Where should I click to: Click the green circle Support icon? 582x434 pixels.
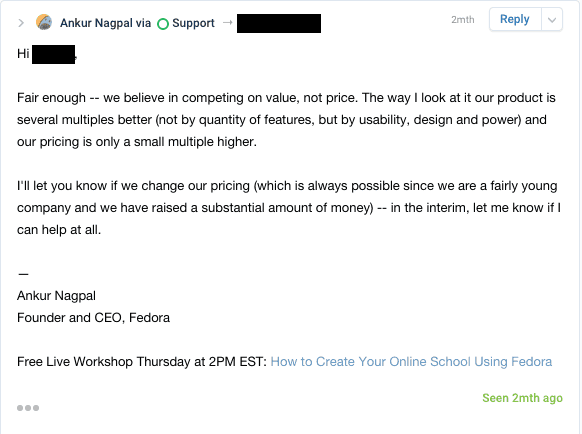coord(163,24)
